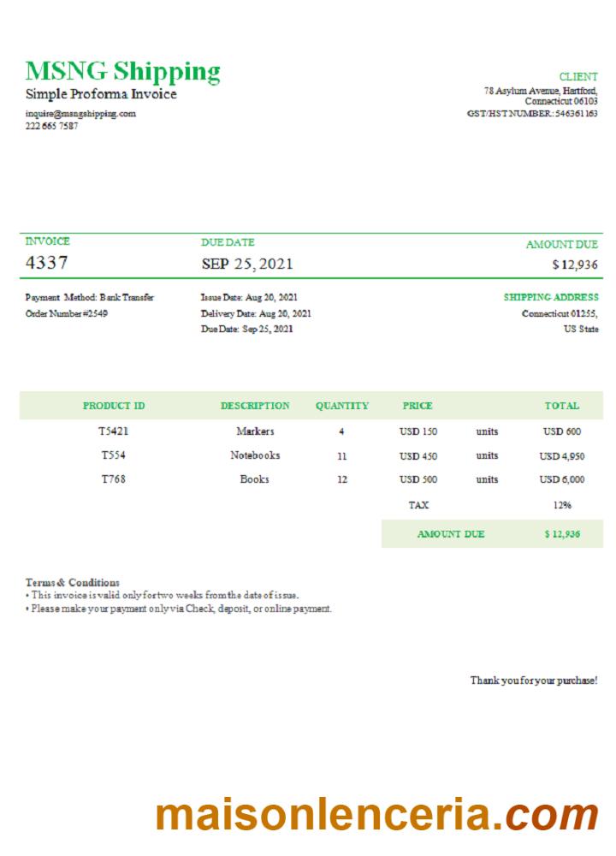The image size is (616, 856).
Task: Click the QUANTITY column header
Action: (x=342, y=406)
